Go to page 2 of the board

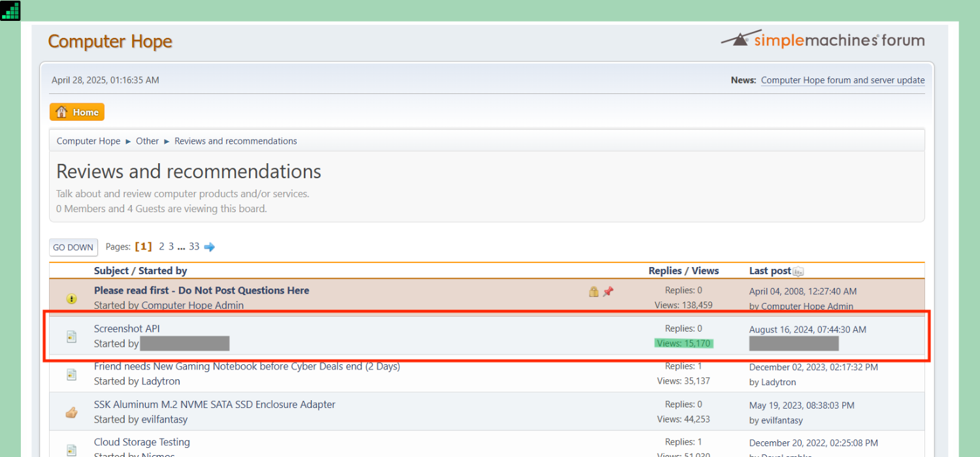pos(161,247)
